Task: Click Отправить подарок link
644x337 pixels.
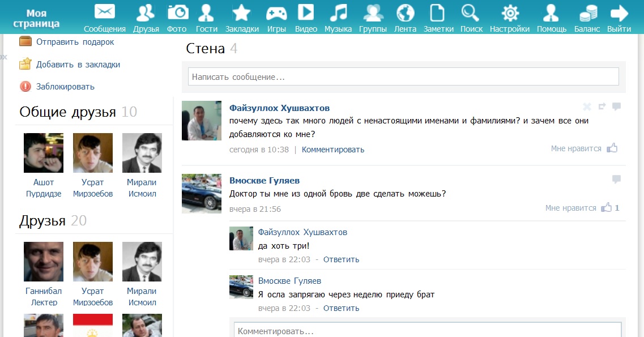Action: click(x=75, y=42)
